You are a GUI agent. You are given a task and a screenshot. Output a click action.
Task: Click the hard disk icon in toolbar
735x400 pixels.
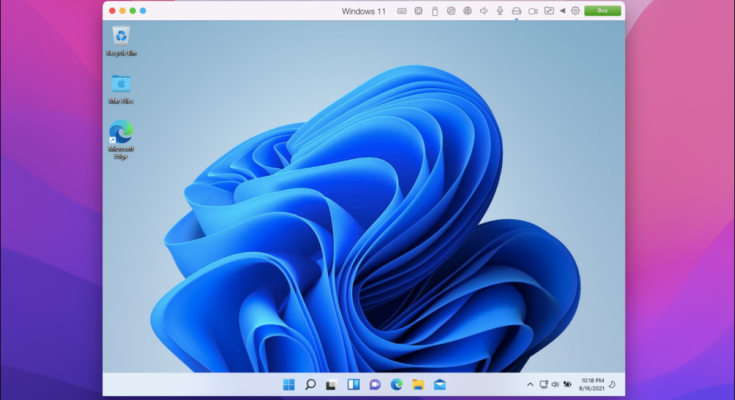click(x=516, y=11)
